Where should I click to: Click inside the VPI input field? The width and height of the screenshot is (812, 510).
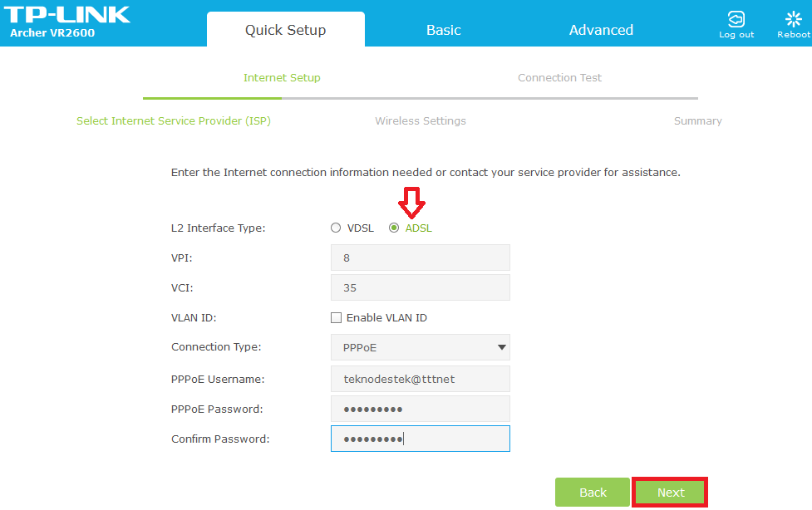420,257
